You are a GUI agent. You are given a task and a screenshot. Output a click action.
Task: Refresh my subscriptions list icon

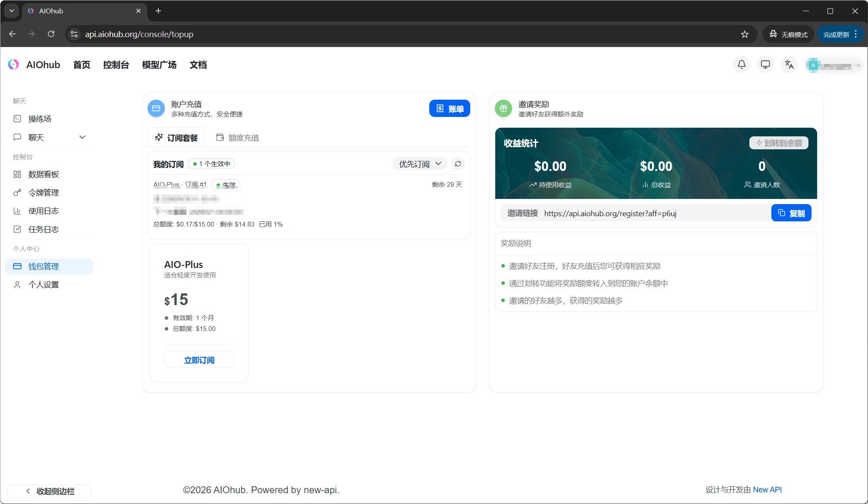458,164
